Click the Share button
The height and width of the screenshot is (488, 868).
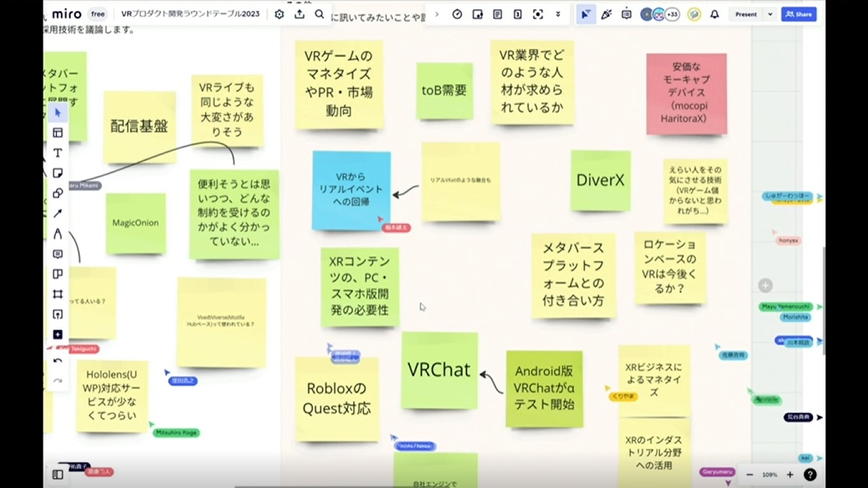[799, 14]
